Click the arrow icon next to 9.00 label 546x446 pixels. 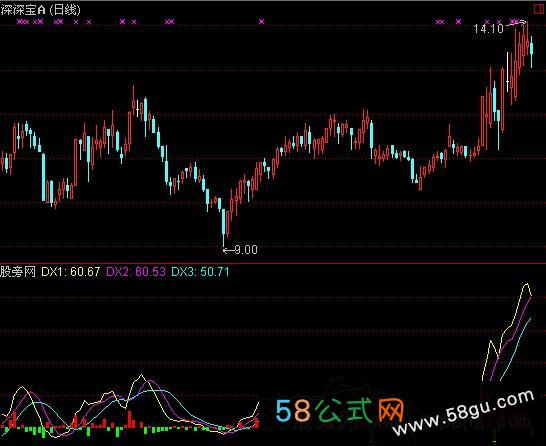coord(228,250)
